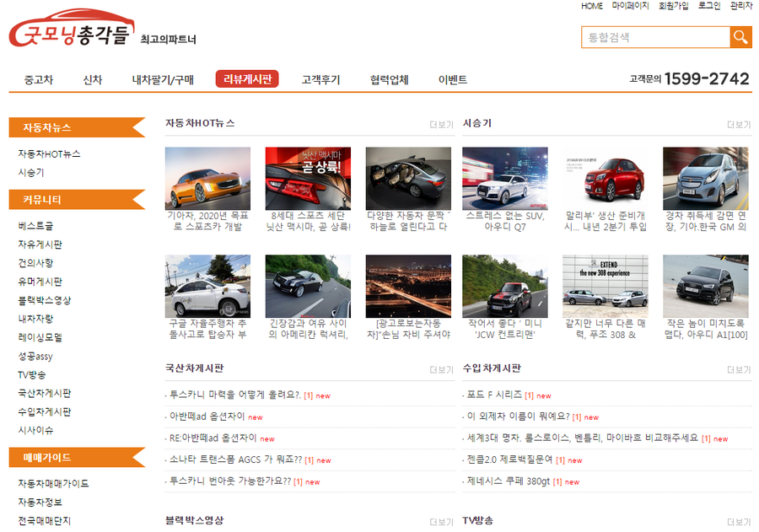Image resolution: width=759 pixels, height=532 pixels.
Task: Open the light blue Chevrolet Spark thumbnail
Action: click(706, 178)
